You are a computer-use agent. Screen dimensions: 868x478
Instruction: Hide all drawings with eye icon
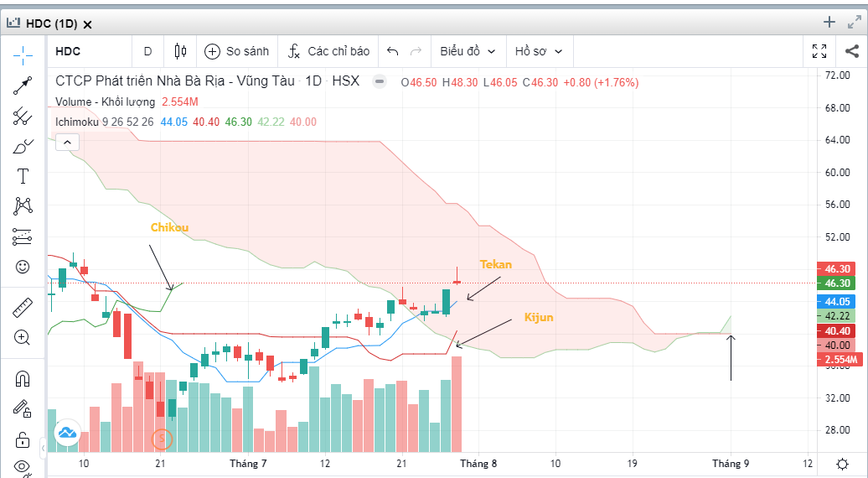pyautogui.click(x=23, y=465)
